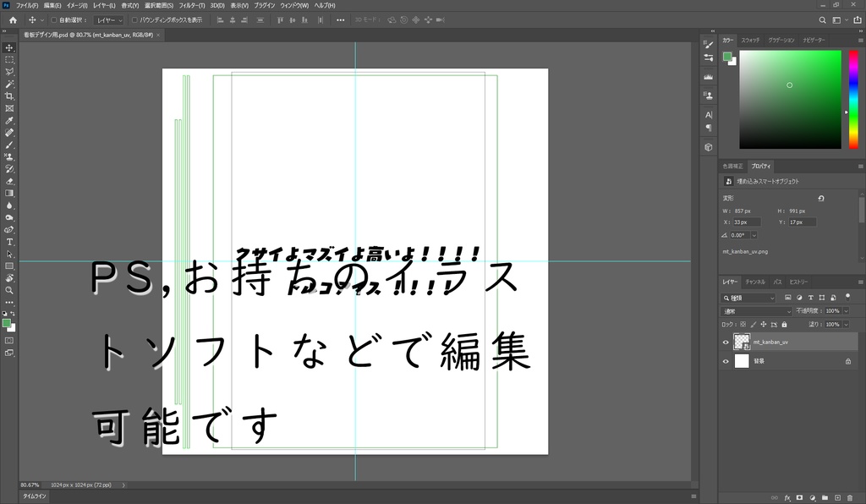Image resolution: width=866 pixels, height=504 pixels.
Task: Switch to the スウォッチ tab
Action: click(x=751, y=41)
